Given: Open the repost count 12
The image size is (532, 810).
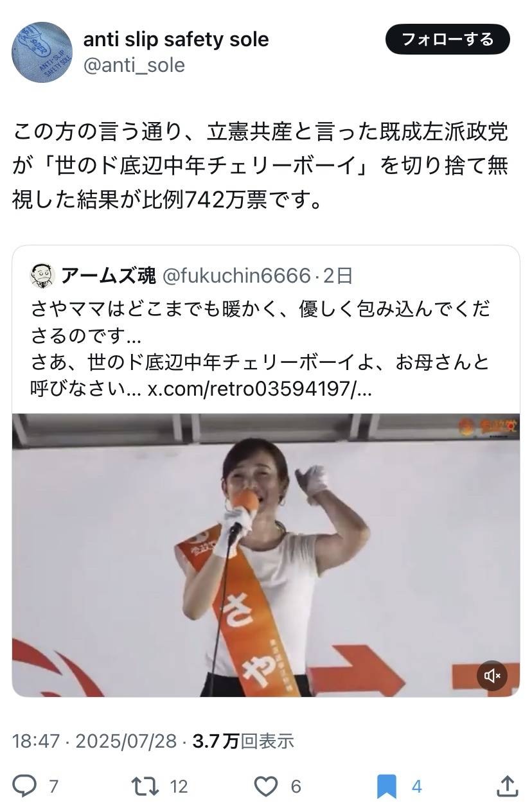Looking at the screenshot, I should pyautogui.click(x=179, y=786).
